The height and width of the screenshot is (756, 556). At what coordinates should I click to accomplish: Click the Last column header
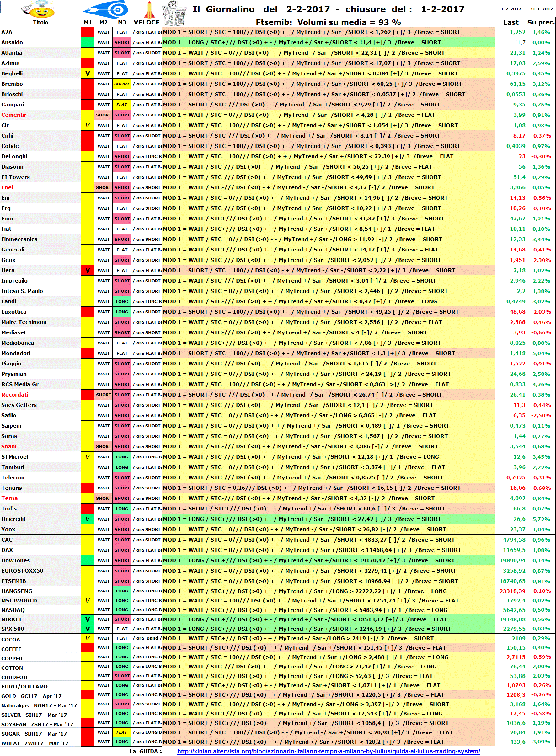click(x=511, y=23)
